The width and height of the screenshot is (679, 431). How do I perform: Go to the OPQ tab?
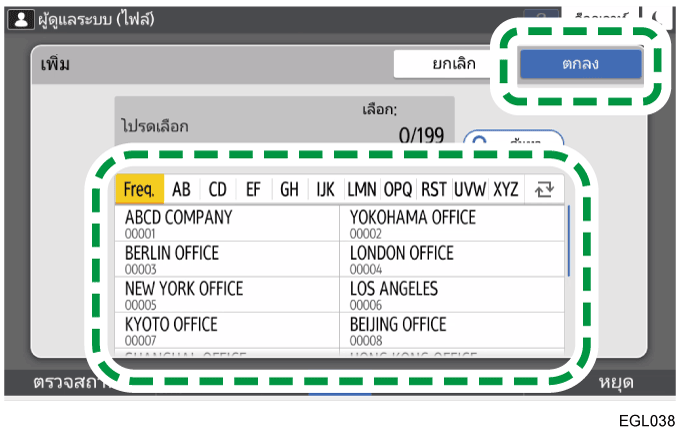point(398,189)
